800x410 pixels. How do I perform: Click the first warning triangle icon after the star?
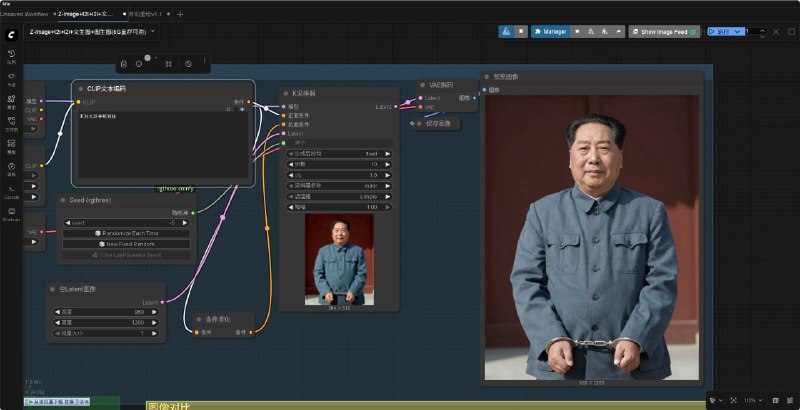591,32
